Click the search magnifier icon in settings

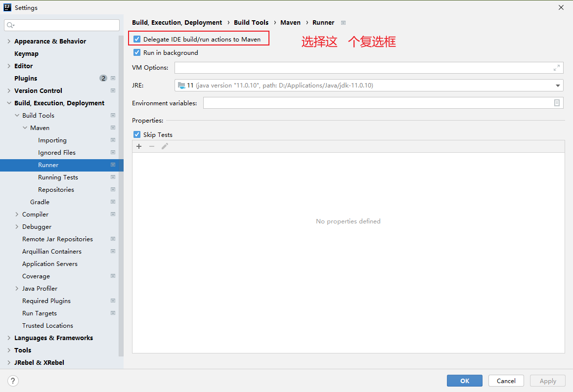point(10,25)
